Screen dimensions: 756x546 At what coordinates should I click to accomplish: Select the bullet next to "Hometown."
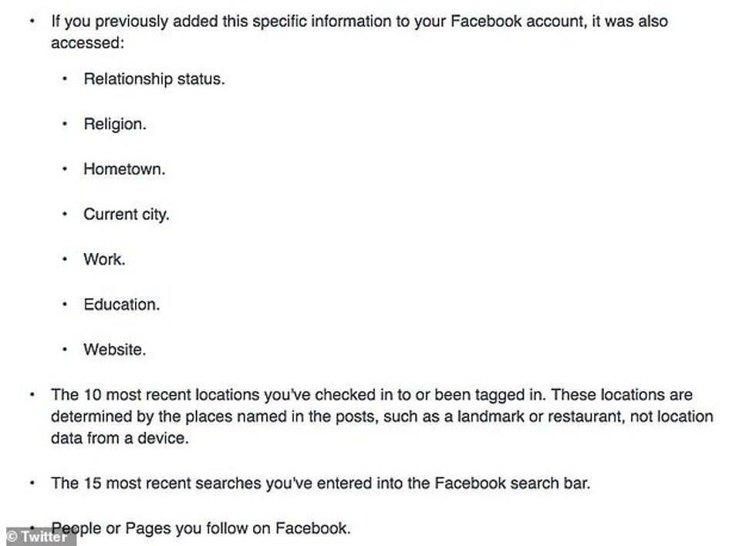point(65,170)
